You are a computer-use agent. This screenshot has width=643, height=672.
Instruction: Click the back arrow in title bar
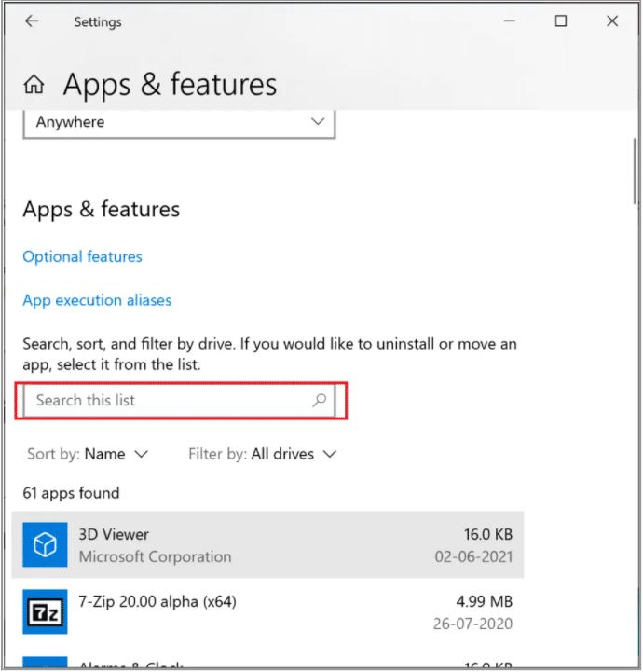(33, 21)
